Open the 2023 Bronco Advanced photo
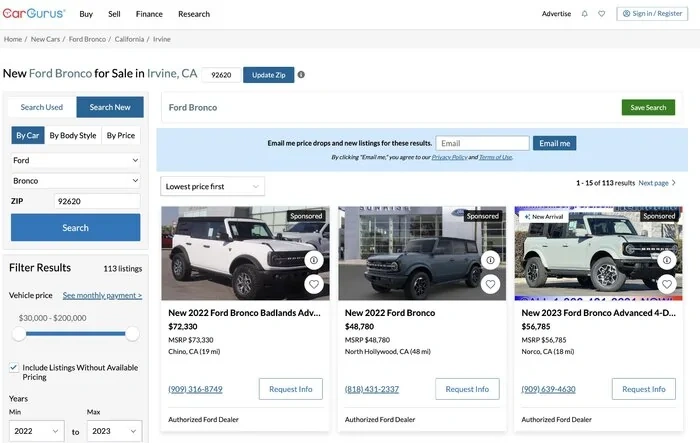 point(598,253)
